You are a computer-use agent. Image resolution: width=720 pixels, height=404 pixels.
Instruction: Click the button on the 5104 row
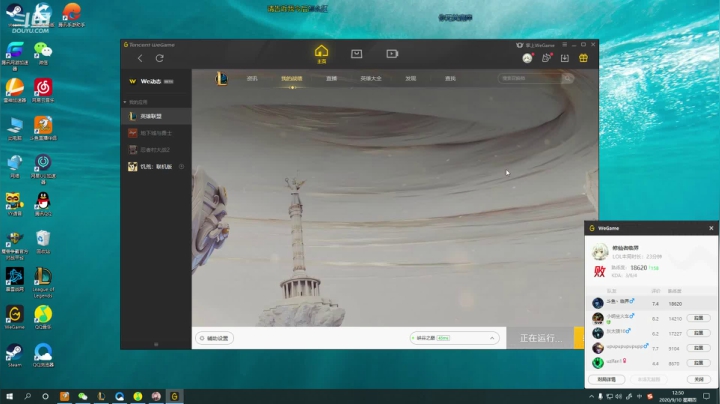click(x=698, y=348)
